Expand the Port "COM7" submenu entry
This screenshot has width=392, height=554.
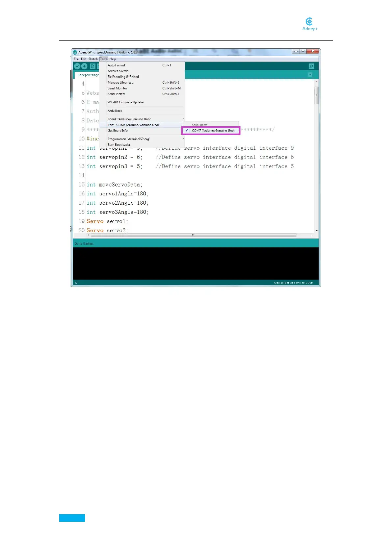coord(142,125)
